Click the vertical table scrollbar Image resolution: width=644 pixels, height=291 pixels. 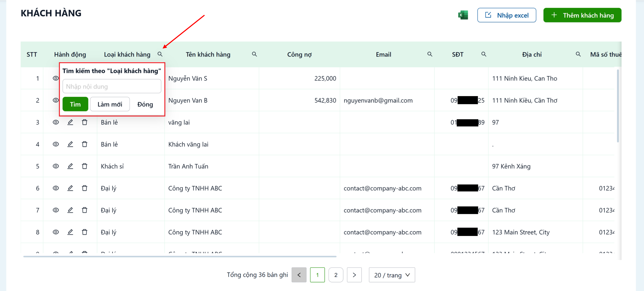pos(618,105)
